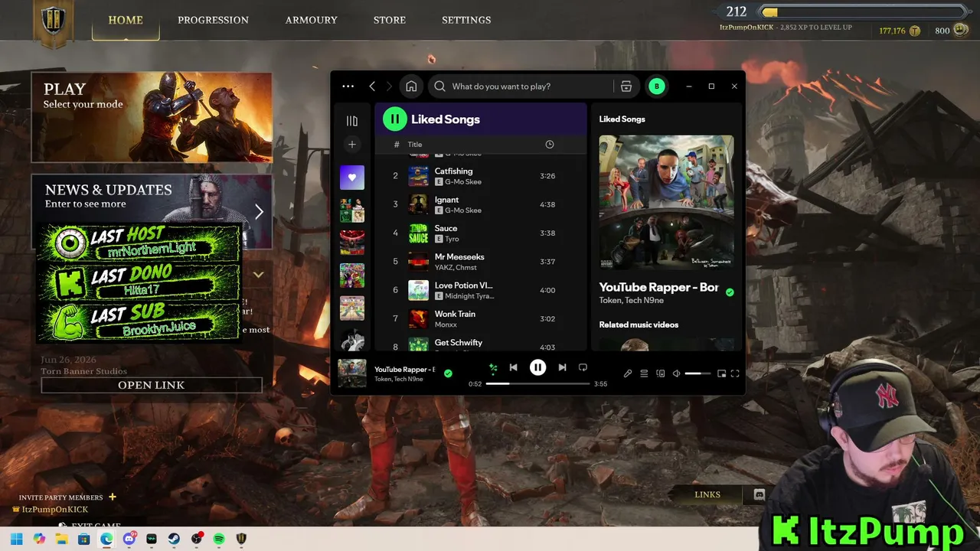Open File Explorer from the taskbar
Viewport: 980px width, 551px height.
click(x=62, y=539)
